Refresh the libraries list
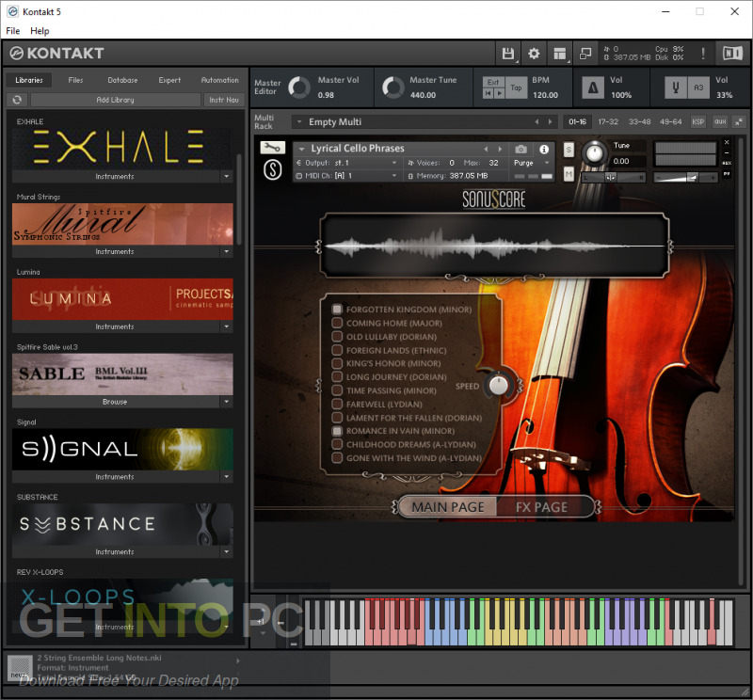753x700 pixels. pyautogui.click(x=17, y=100)
